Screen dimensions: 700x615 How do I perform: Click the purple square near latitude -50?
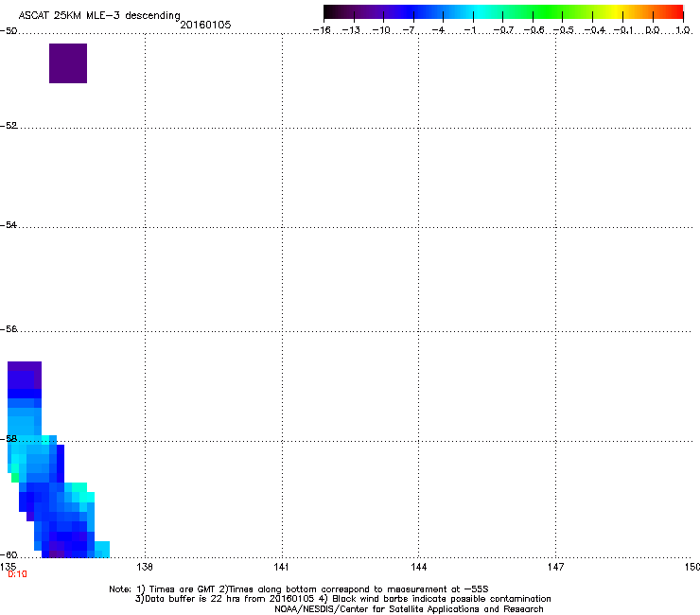pyautogui.click(x=68, y=63)
